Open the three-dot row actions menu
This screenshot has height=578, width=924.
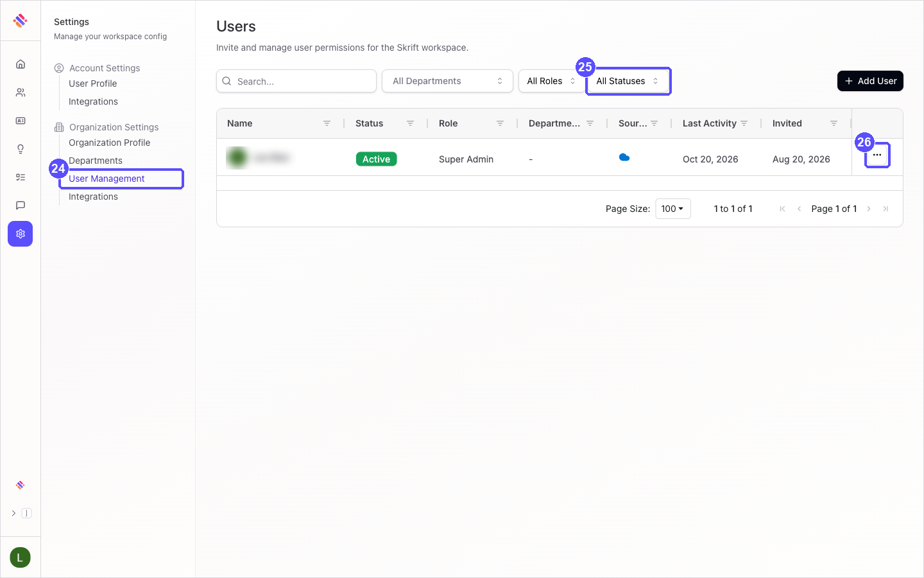point(877,155)
